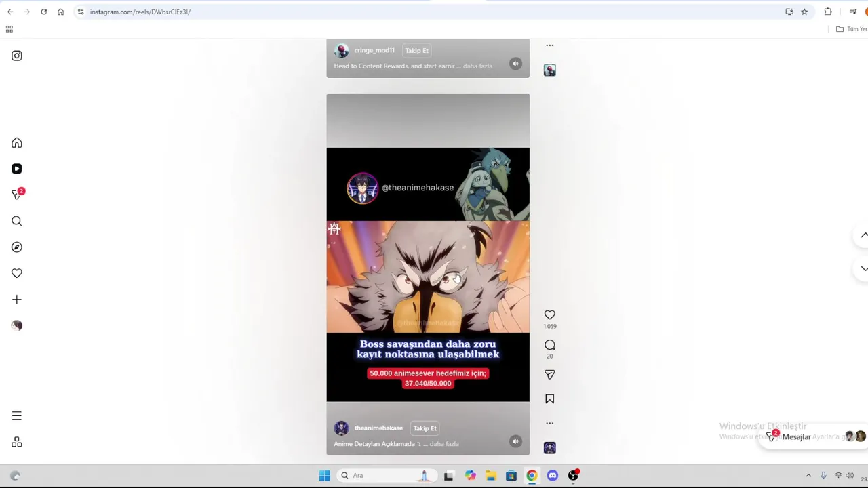Go to Home in Instagram sidebar
868x488 pixels.
click(17, 143)
